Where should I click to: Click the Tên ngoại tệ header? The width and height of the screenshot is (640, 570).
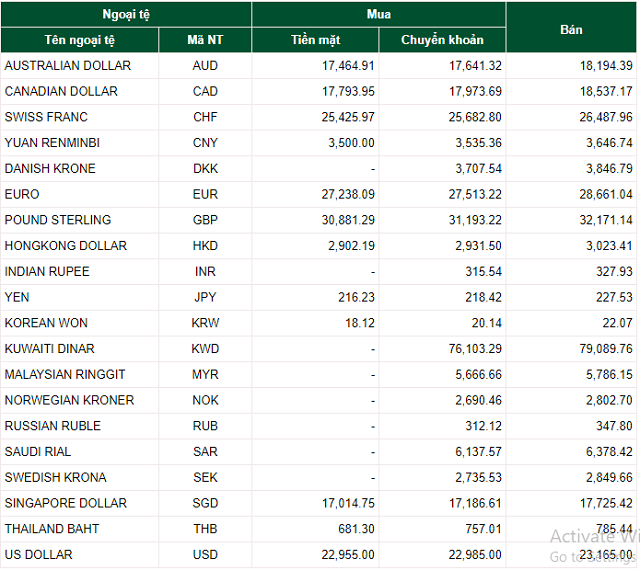coord(80,40)
